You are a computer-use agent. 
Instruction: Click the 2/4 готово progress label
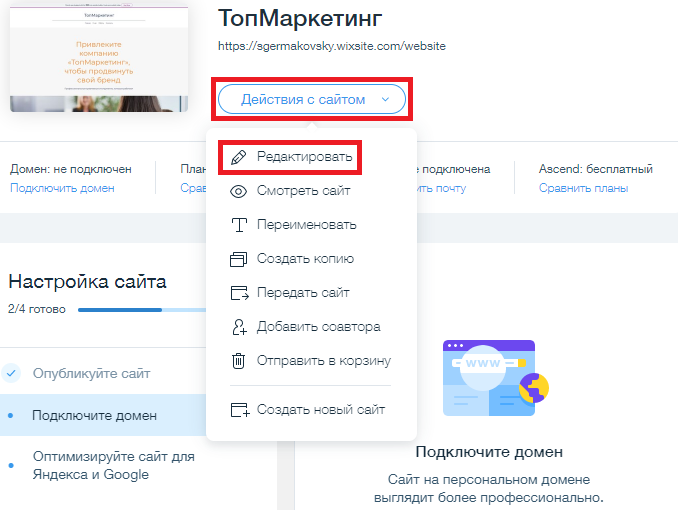37,309
